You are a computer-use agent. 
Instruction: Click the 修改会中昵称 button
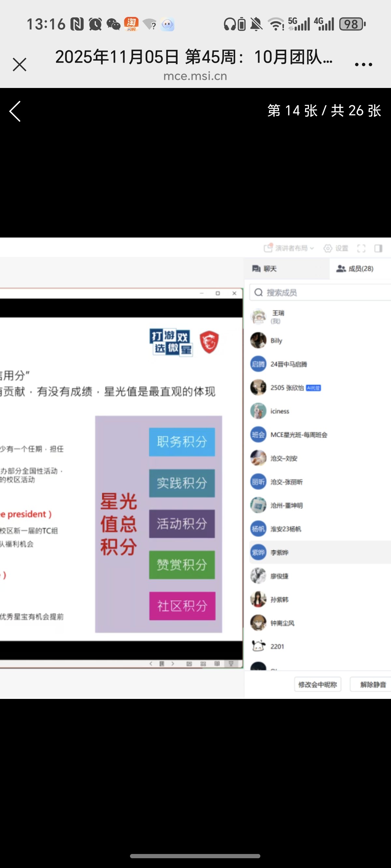(317, 684)
